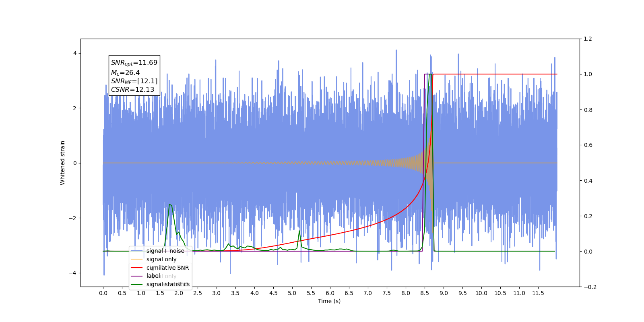Click the green legend line for signal statistics
Screen dimensions: 644x322
(137, 285)
